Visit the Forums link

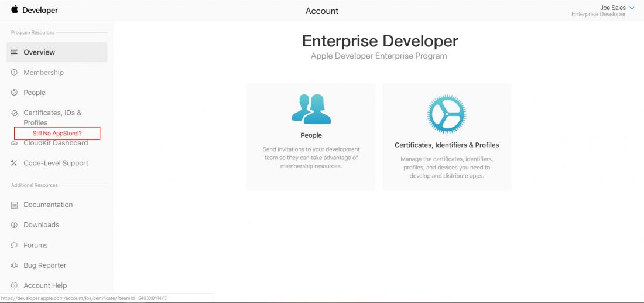[x=36, y=245]
